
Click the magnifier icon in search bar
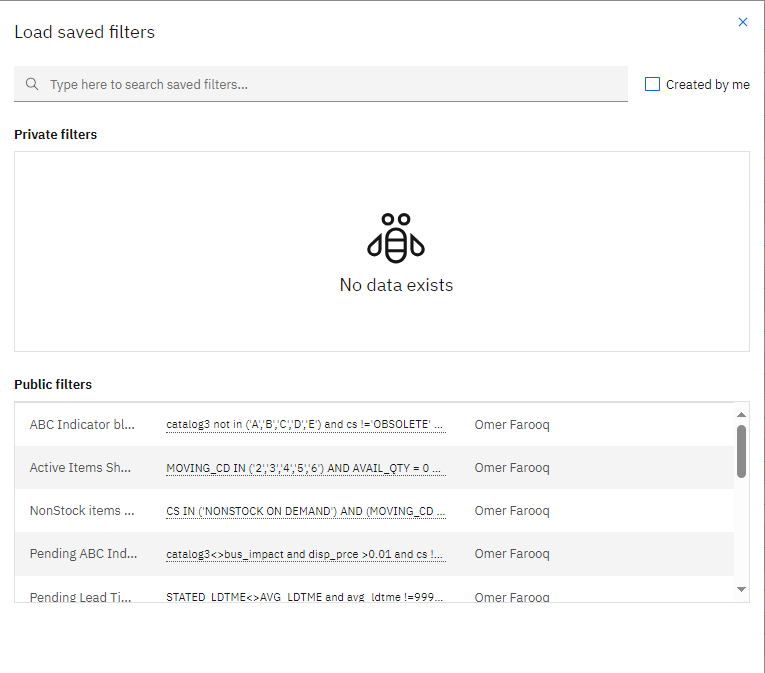coord(32,85)
